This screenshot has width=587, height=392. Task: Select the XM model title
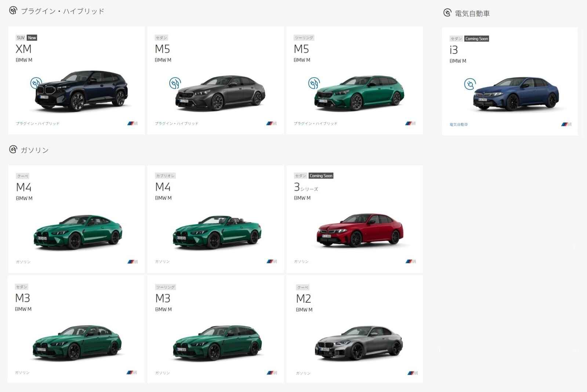click(23, 49)
